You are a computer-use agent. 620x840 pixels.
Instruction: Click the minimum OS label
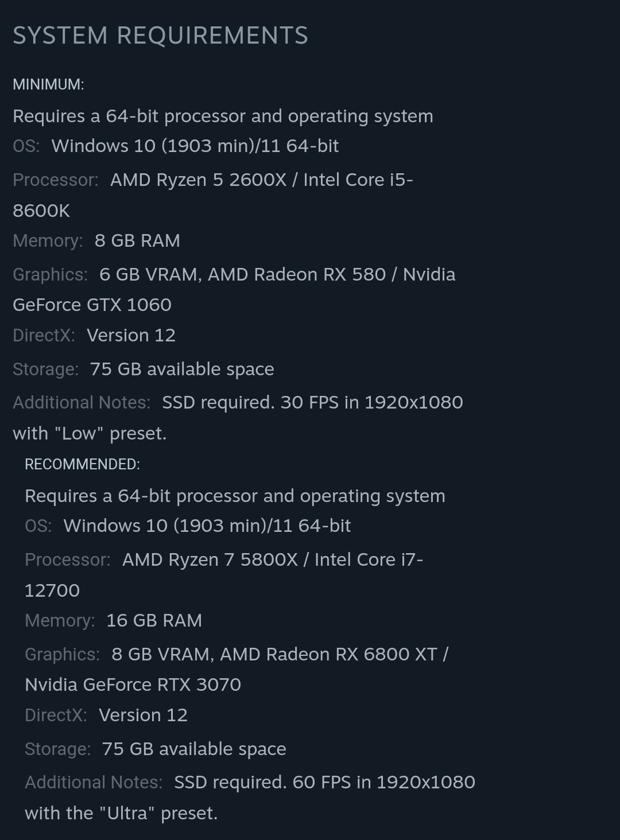(x=26, y=146)
